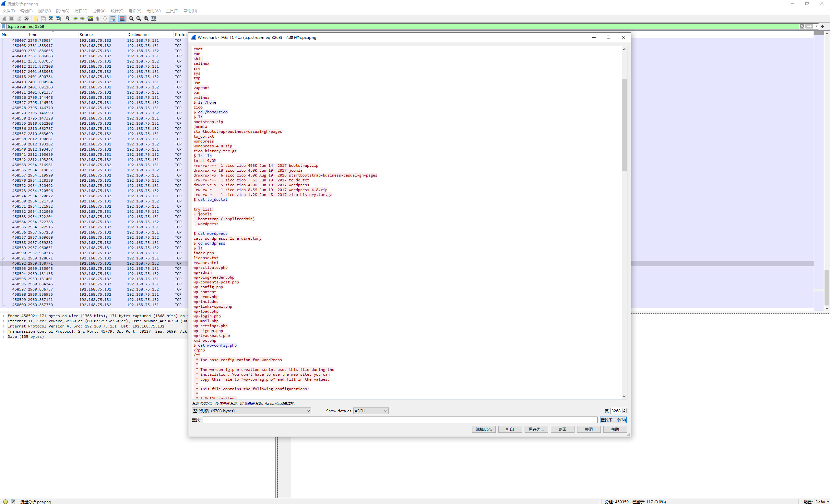Image resolution: width=830 pixels, height=504 pixels.
Task: Close this capture file
Action: tap(51, 18)
